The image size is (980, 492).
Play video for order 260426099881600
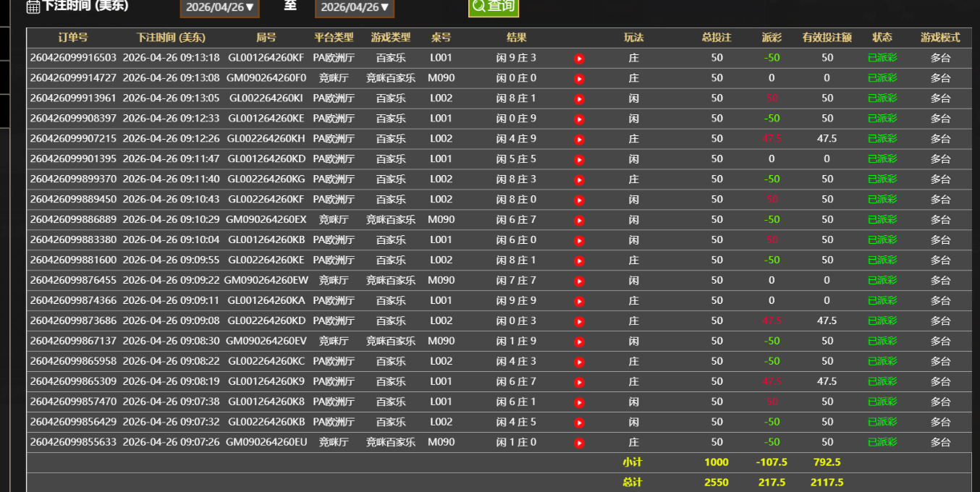point(579,261)
